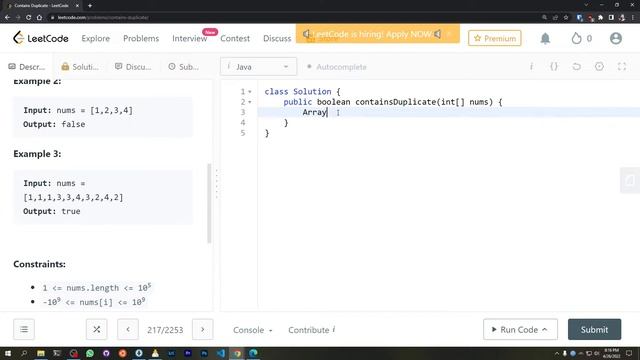Open the profile avatar menu
The height and width of the screenshot is (360, 640).
point(616,38)
